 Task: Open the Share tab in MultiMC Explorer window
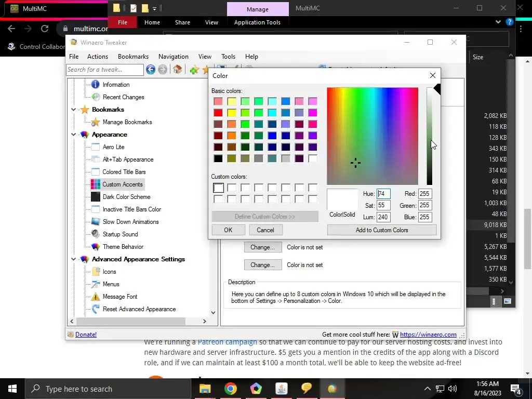pyautogui.click(x=182, y=22)
